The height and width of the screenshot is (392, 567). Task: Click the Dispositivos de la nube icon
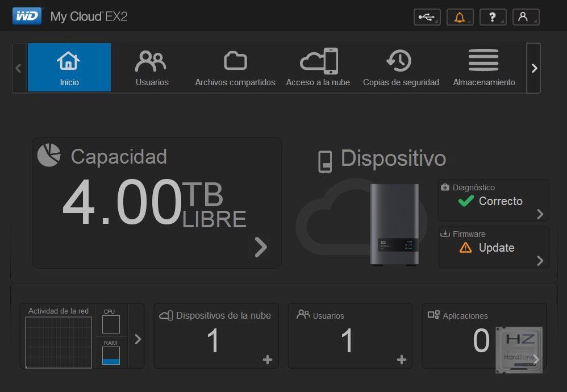pyautogui.click(x=166, y=315)
